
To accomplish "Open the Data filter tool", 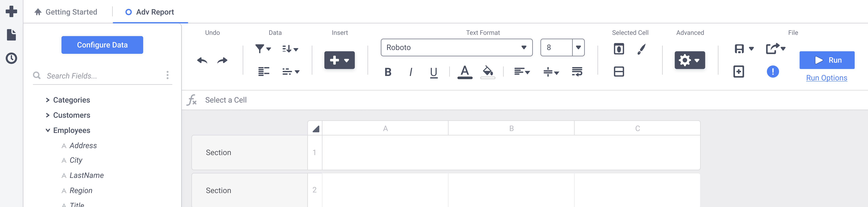I will click(x=259, y=48).
